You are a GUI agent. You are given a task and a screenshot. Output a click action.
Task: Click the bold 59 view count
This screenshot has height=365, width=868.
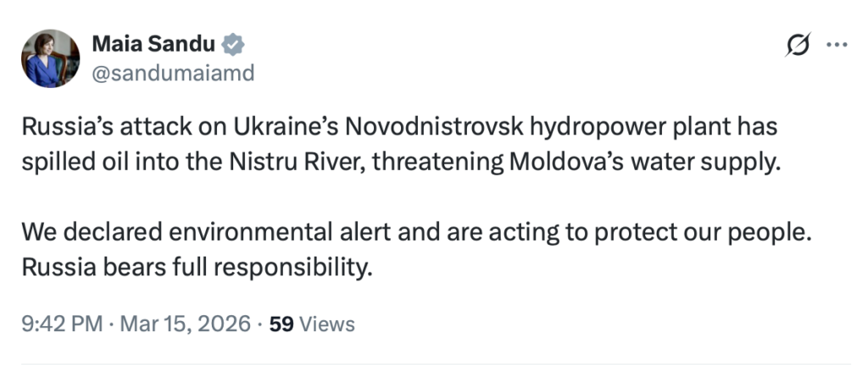point(281,324)
